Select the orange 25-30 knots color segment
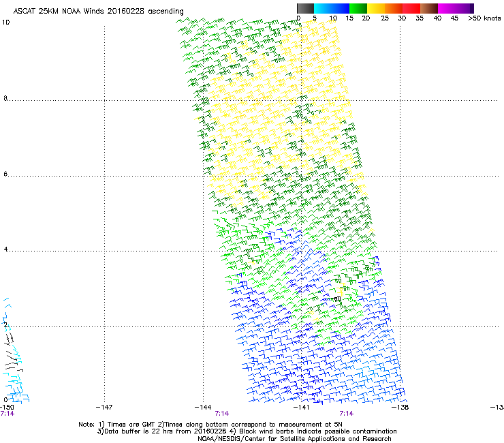The image size is (504, 443). [x=394, y=8]
